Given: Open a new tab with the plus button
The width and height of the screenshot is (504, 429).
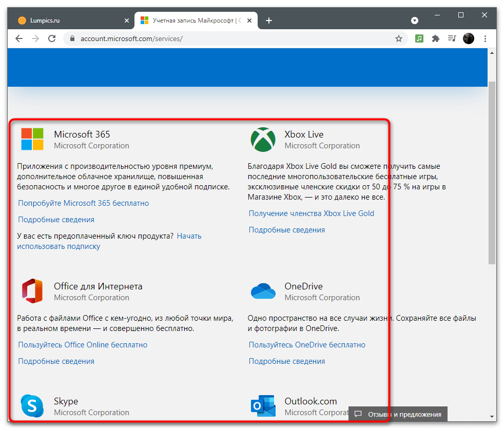Looking at the screenshot, I should tap(269, 21).
